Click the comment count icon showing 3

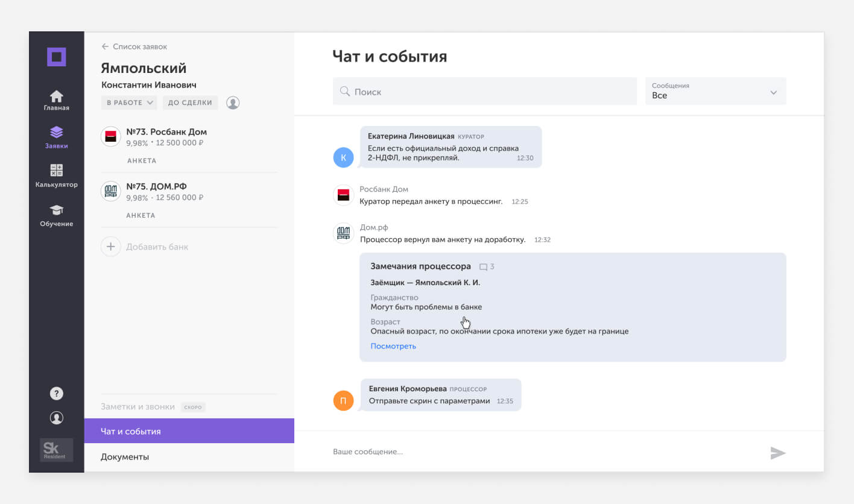(487, 266)
